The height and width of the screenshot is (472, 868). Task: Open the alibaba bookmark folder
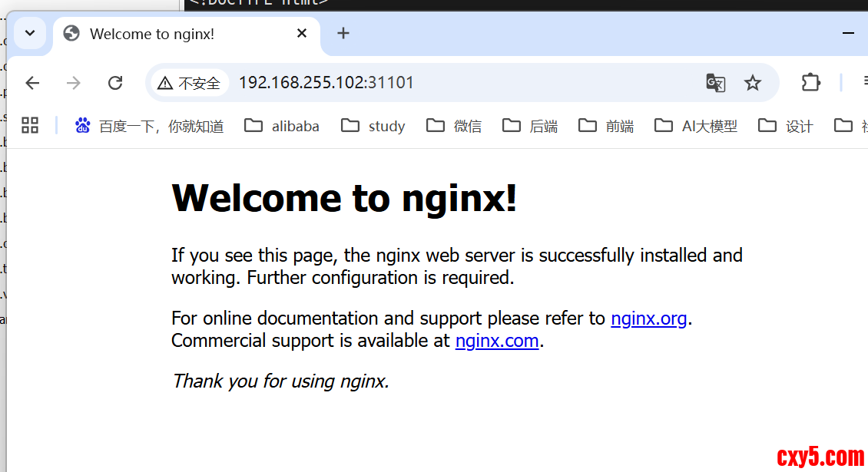pos(282,126)
